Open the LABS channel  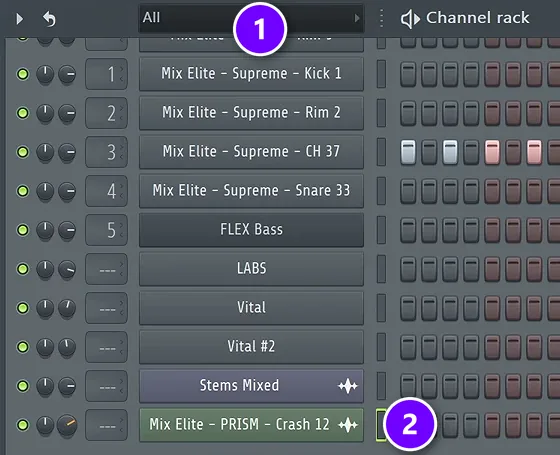click(251, 269)
